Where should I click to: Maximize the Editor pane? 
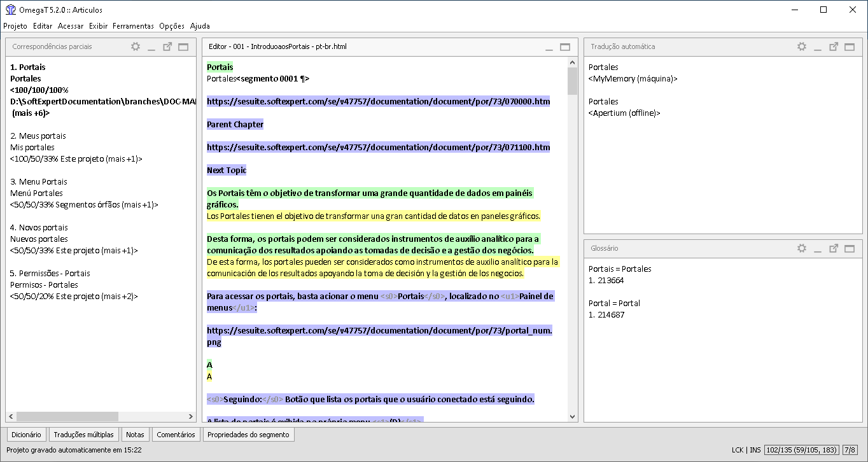click(565, 46)
